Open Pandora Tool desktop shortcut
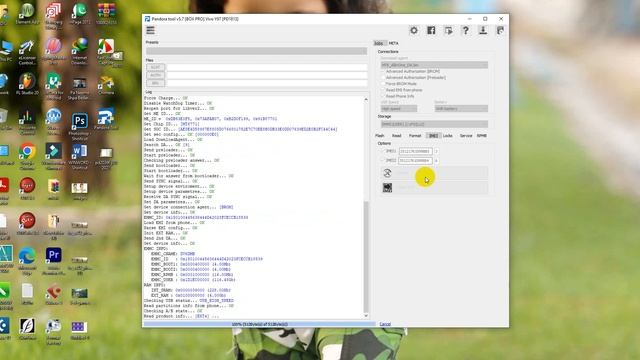The height and width of the screenshot is (360, 640). point(106,120)
